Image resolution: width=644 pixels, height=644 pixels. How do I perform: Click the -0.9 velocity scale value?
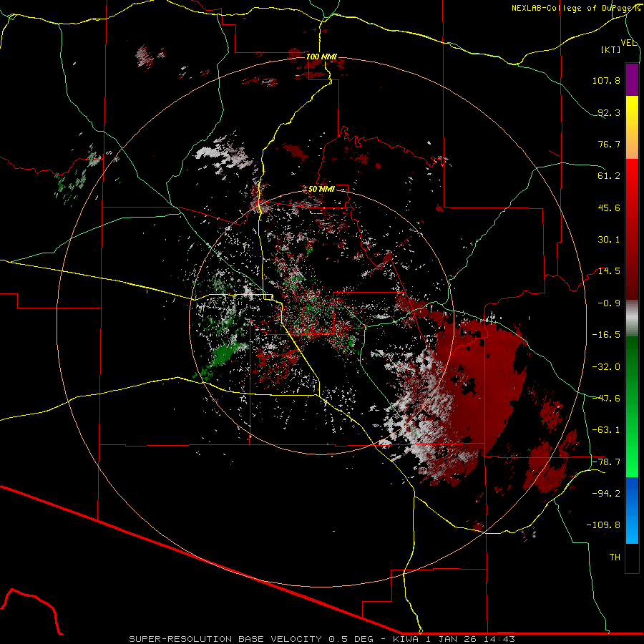(x=609, y=303)
